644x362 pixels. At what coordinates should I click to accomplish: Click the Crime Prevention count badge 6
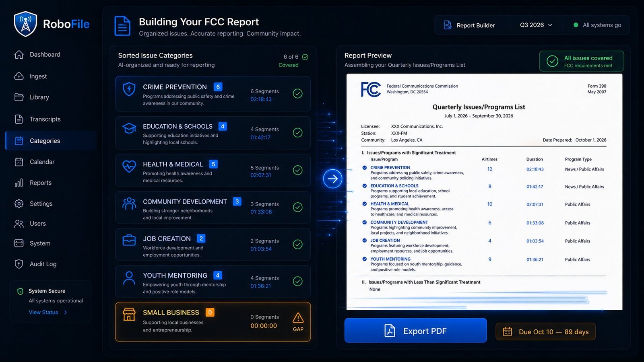(x=218, y=87)
